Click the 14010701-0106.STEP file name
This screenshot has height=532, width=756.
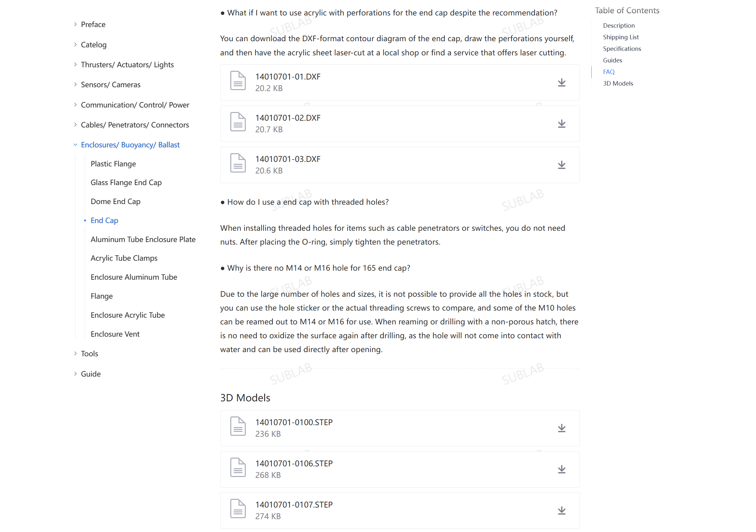click(294, 463)
